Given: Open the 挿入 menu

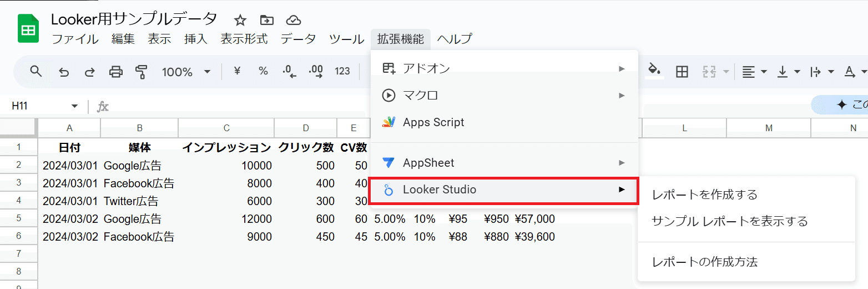Looking at the screenshot, I should tap(196, 39).
